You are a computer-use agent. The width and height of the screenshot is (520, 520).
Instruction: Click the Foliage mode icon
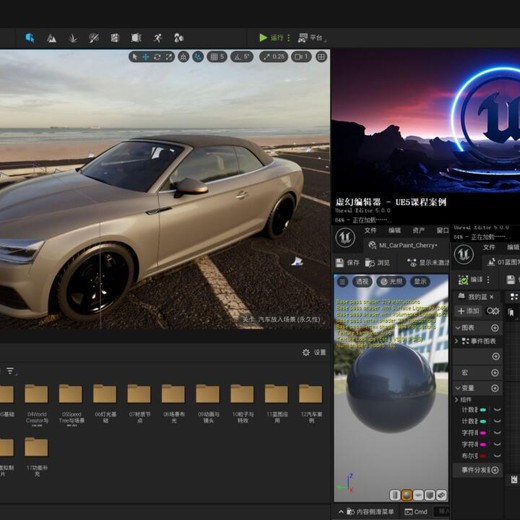tap(73, 38)
